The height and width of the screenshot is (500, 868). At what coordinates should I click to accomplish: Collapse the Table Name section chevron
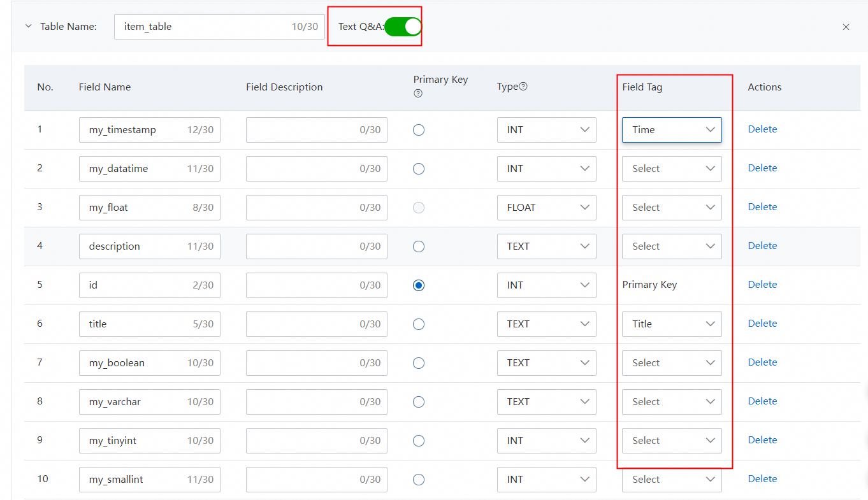[x=28, y=27]
